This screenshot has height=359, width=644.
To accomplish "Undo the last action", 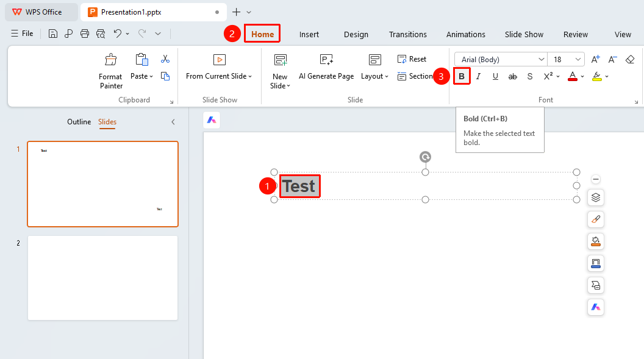I will [x=118, y=34].
